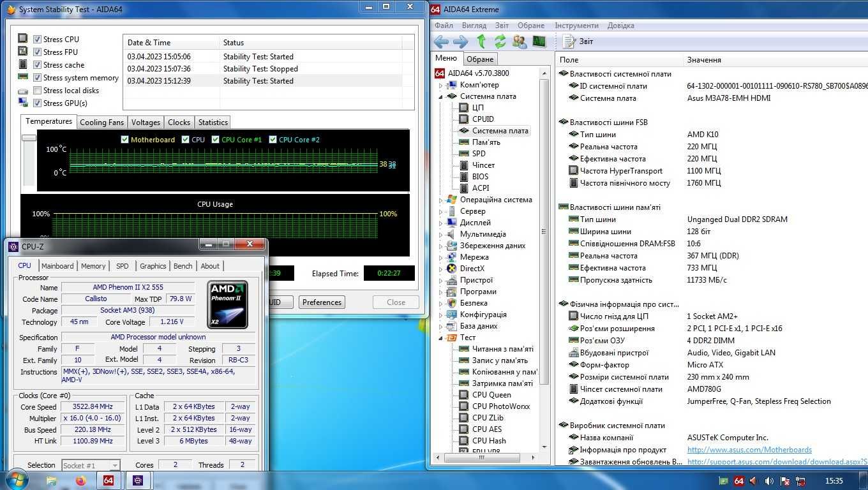Screen dimensions: 868x490
Task: Collapse the Тест tree node
Action: coord(440,338)
